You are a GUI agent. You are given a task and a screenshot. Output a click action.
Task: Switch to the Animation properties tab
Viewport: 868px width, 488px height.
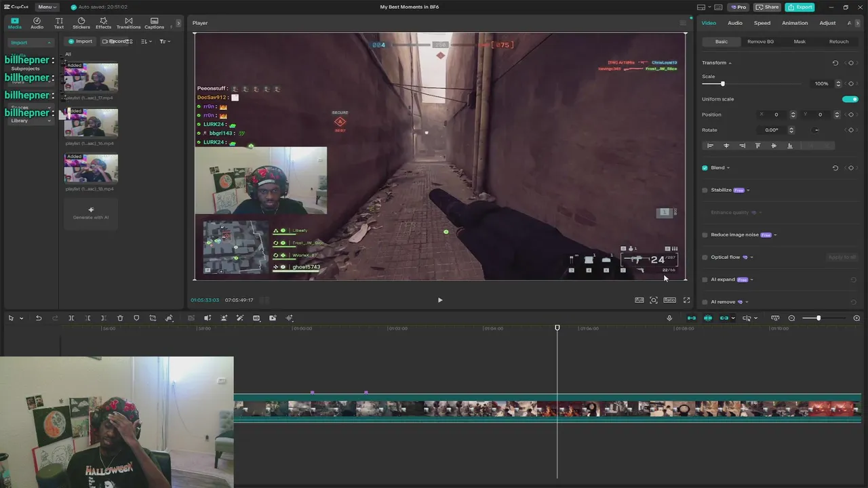click(795, 23)
